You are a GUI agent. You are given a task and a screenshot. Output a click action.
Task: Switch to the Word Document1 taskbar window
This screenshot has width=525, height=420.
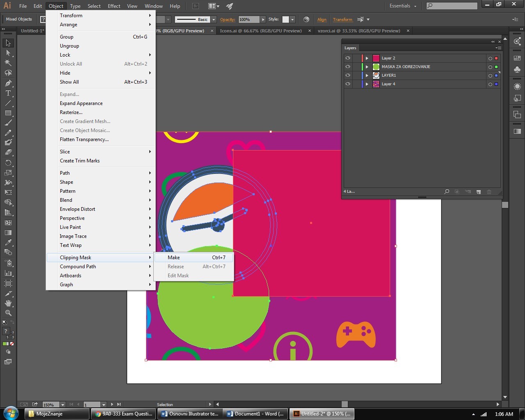pos(255,414)
